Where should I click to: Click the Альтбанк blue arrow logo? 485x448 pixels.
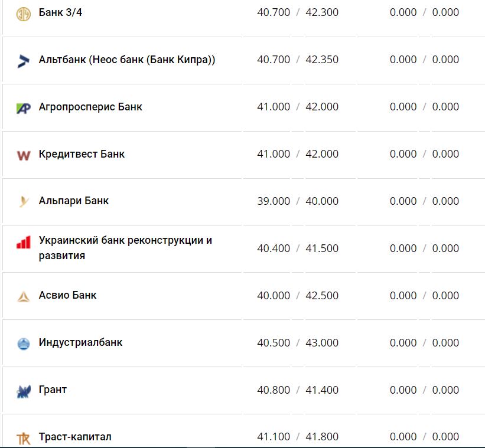pos(23,60)
